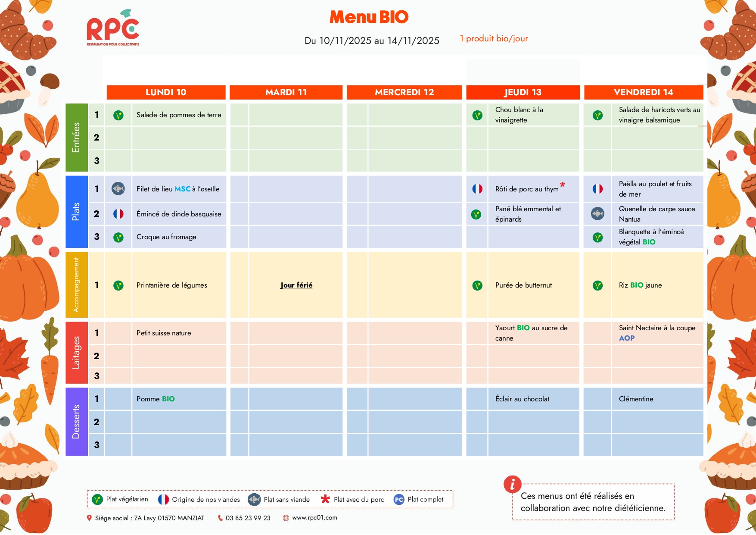Click the vegetarian icon beside Croque au fromage
The image size is (756, 535).
(118, 237)
